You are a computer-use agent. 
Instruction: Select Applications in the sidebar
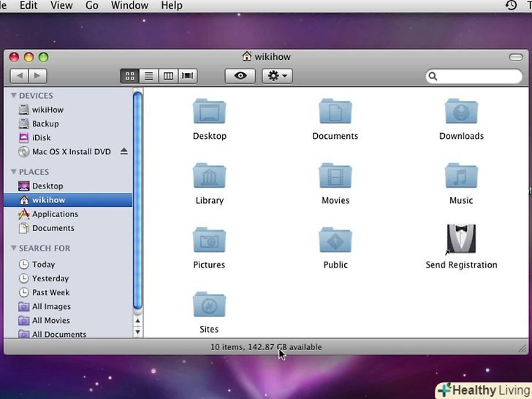pyautogui.click(x=55, y=214)
